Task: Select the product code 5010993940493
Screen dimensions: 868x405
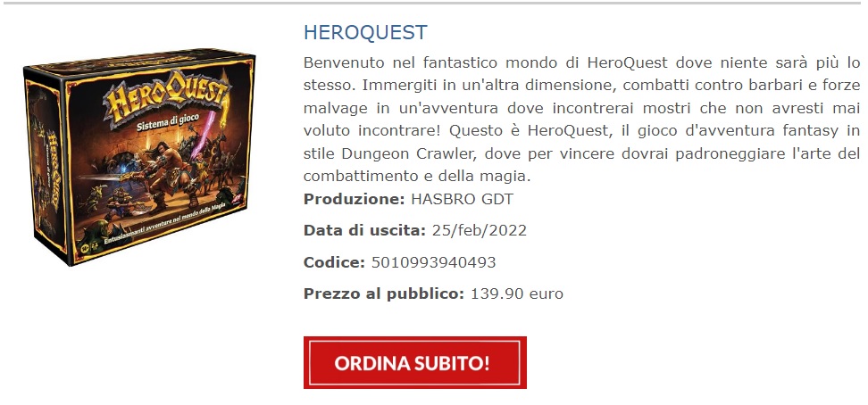Action: 433,262
